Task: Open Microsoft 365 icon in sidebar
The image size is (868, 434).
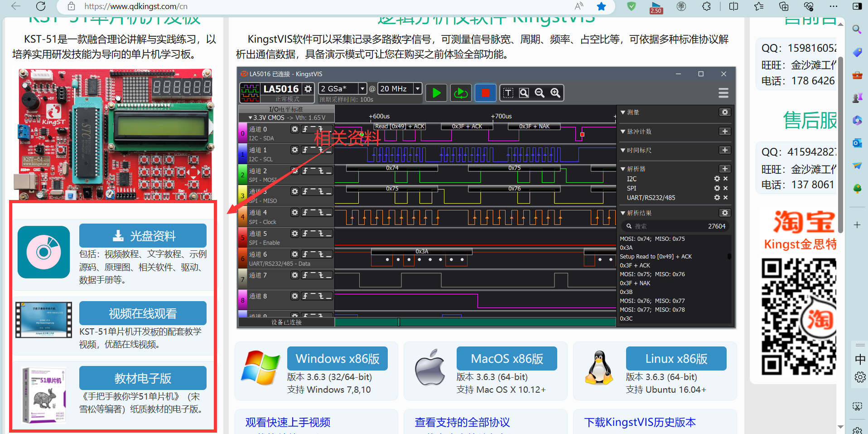Action: click(857, 120)
